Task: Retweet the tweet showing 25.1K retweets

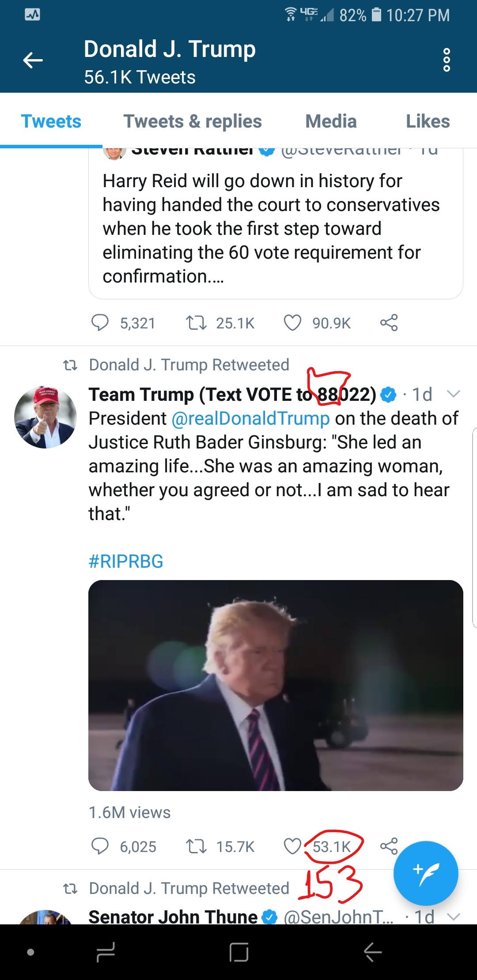Action: tap(196, 323)
